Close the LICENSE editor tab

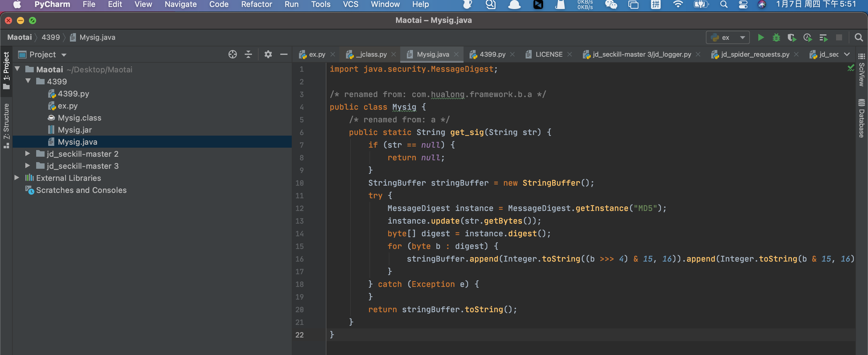pos(569,54)
